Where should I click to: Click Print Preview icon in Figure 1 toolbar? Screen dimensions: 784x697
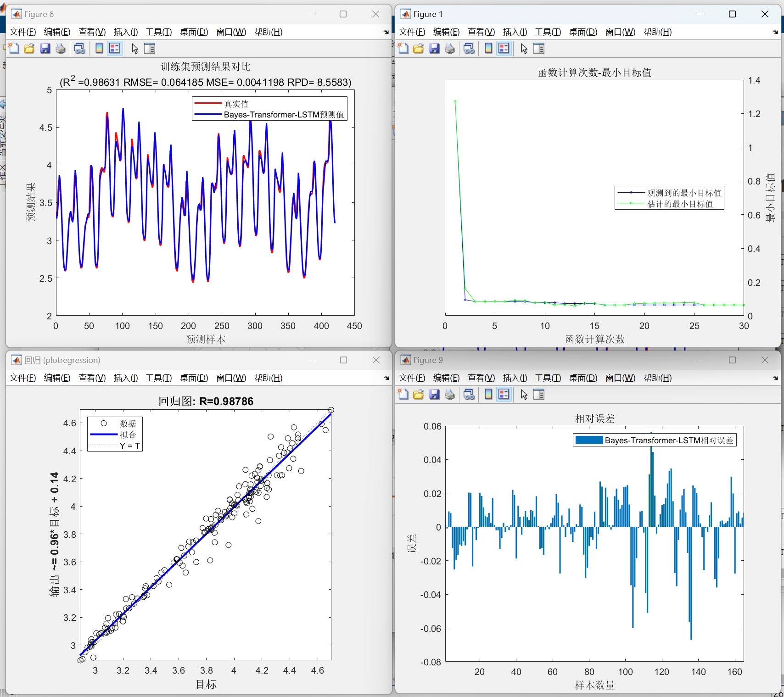469,48
